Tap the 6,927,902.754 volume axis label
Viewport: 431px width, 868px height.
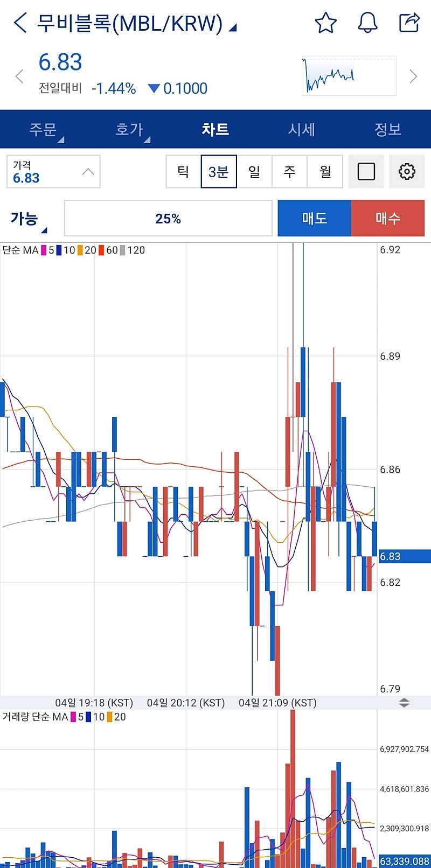point(405,749)
